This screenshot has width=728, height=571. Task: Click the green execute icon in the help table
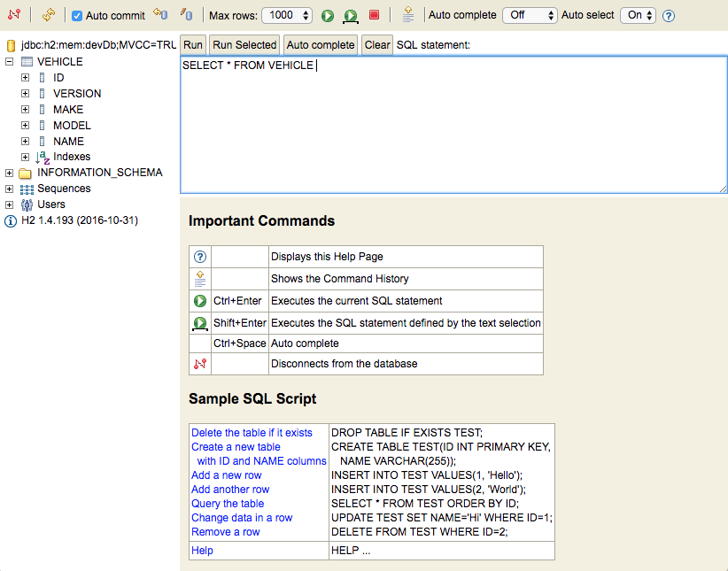[x=200, y=301]
